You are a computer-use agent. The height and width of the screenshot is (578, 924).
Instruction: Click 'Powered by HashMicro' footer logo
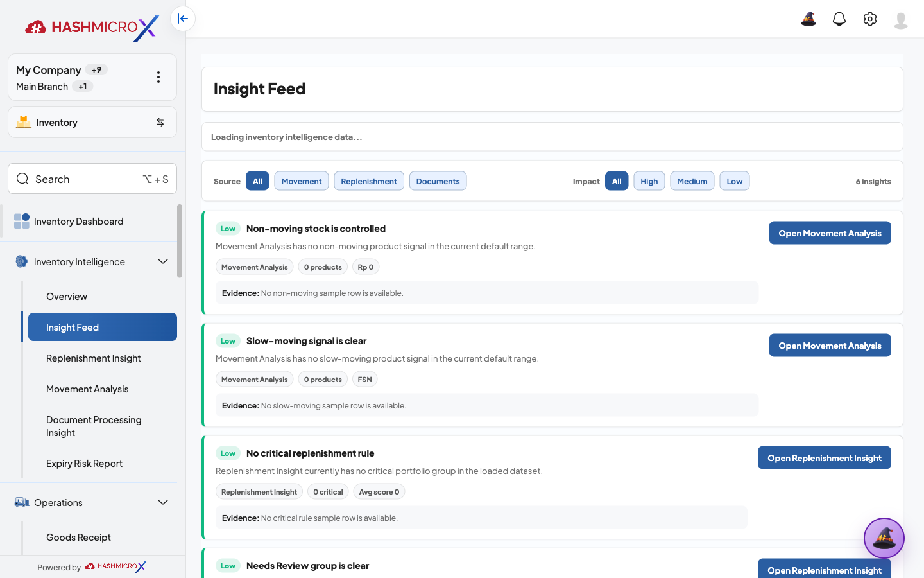point(116,566)
